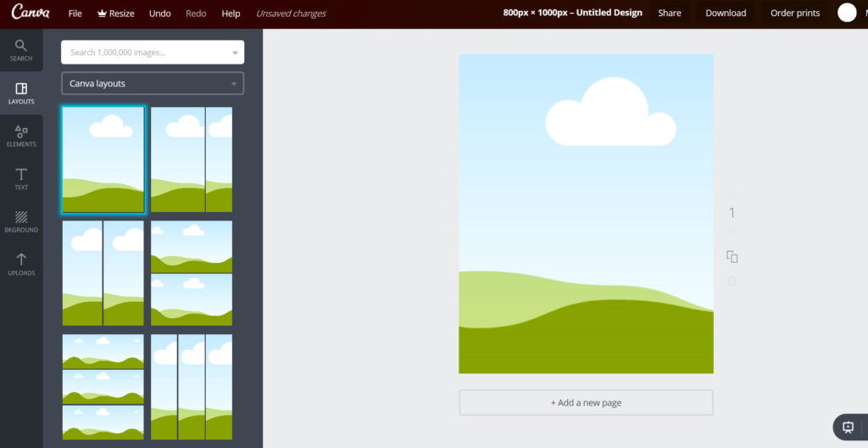Open the Canva layouts dropdown

click(153, 84)
